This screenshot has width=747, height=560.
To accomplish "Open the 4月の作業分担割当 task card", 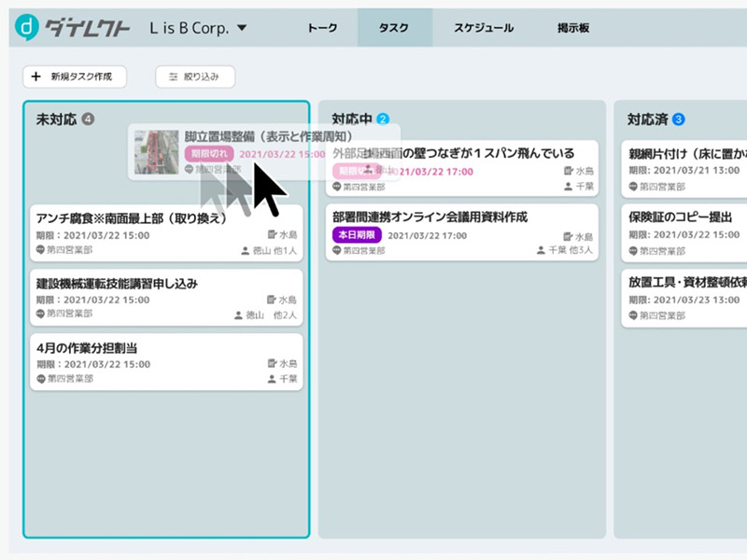I will point(166,362).
